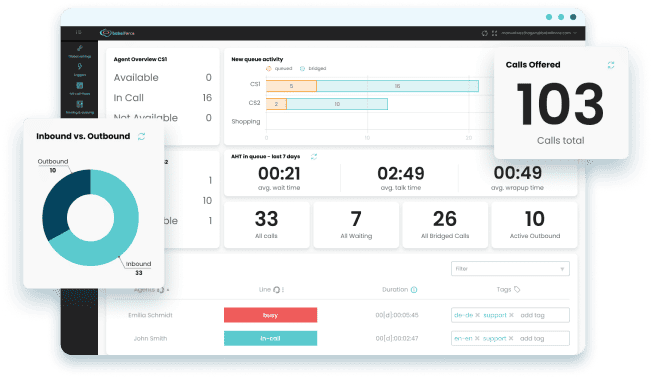The width and height of the screenshot is (652, 378).
Task: Click the Line column headset icon
Action: tap(276, 290)
